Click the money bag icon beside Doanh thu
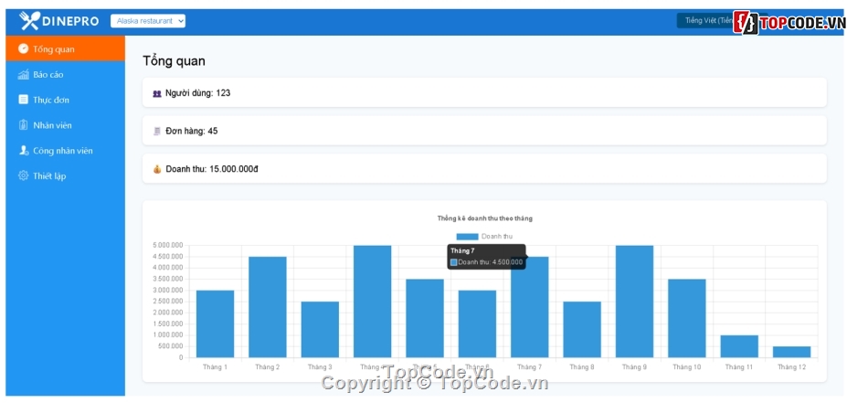The image size is (868, 403). click(157, 169)
